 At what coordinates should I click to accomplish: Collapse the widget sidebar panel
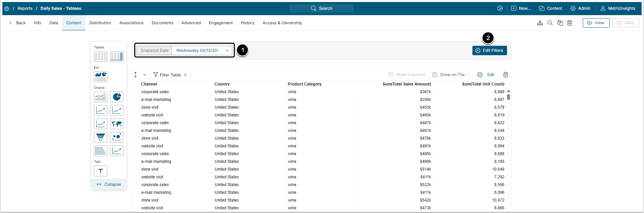[109, 184]
